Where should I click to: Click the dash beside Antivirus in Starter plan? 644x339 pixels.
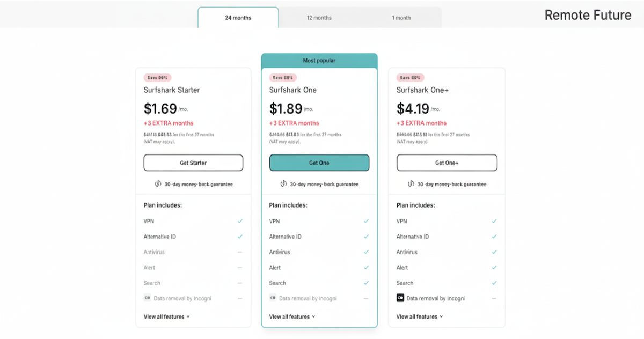pos(240,252)
